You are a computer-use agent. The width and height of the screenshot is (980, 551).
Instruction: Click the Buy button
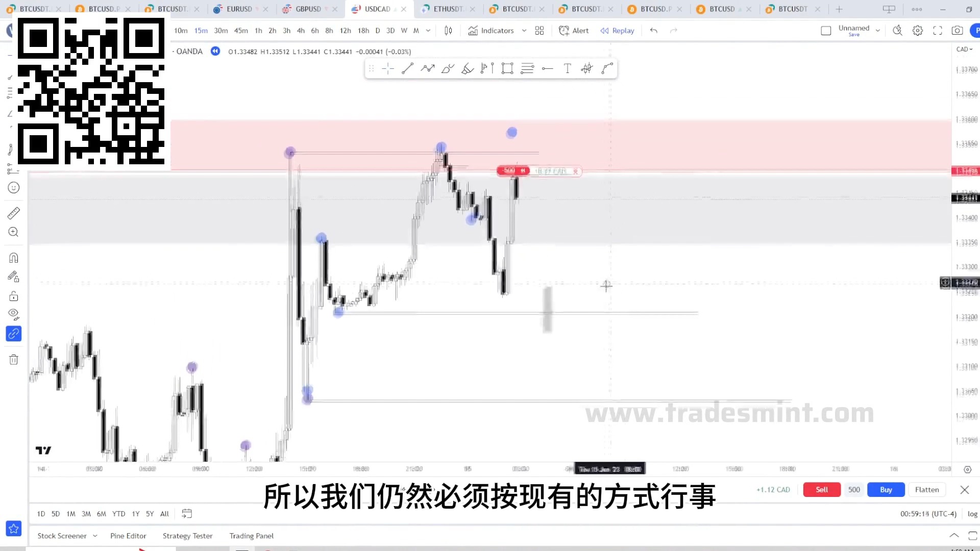887,489
